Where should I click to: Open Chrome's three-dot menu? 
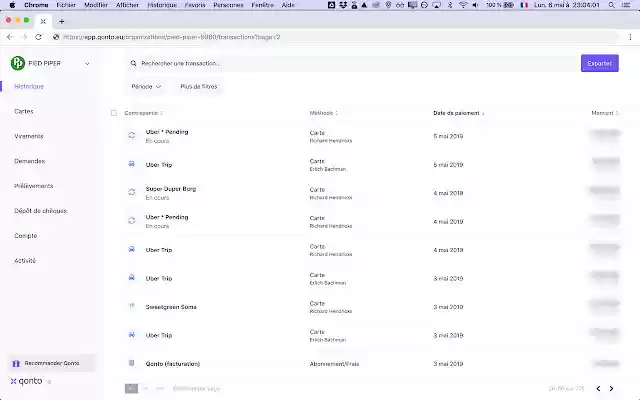(630, 37)
